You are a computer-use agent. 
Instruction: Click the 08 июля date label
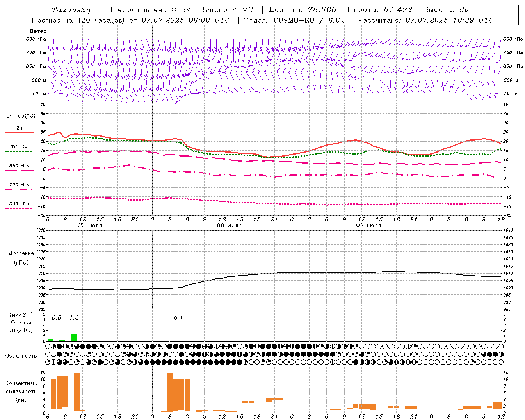(x=229, y=226)
